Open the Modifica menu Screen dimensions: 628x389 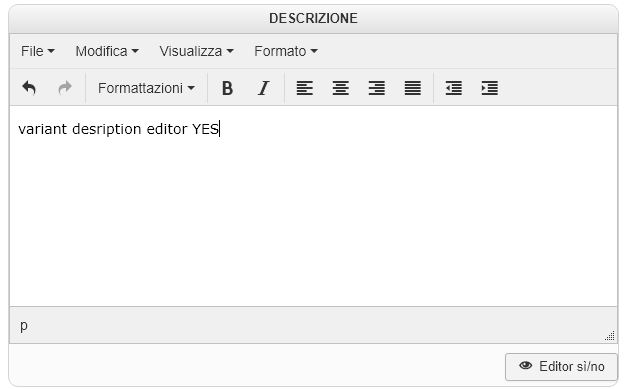pos(107,51)
